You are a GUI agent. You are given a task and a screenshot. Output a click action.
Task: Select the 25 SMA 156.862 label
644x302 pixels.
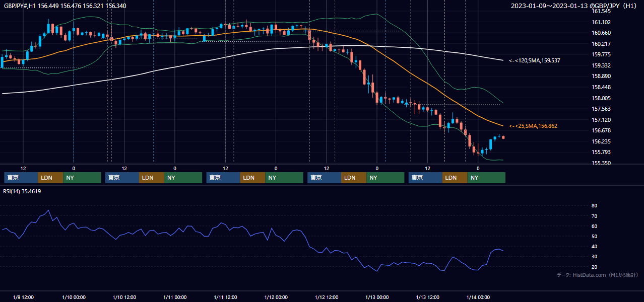pos(533,126)
